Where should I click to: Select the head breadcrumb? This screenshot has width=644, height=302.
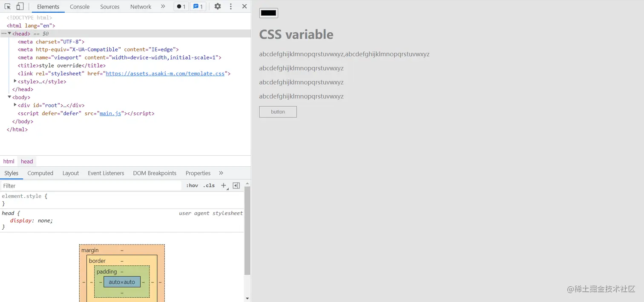(27, 161)
